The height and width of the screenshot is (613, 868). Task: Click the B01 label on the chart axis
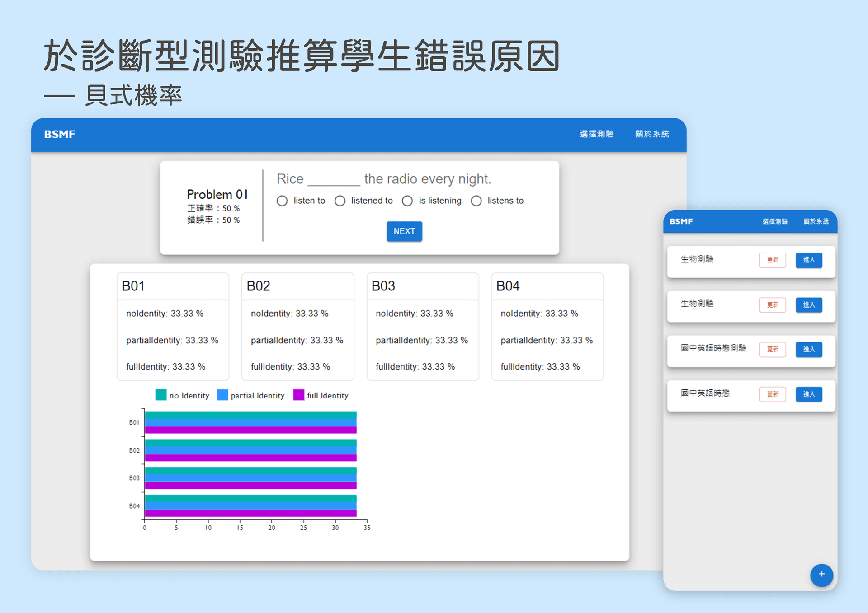[134, 422]
